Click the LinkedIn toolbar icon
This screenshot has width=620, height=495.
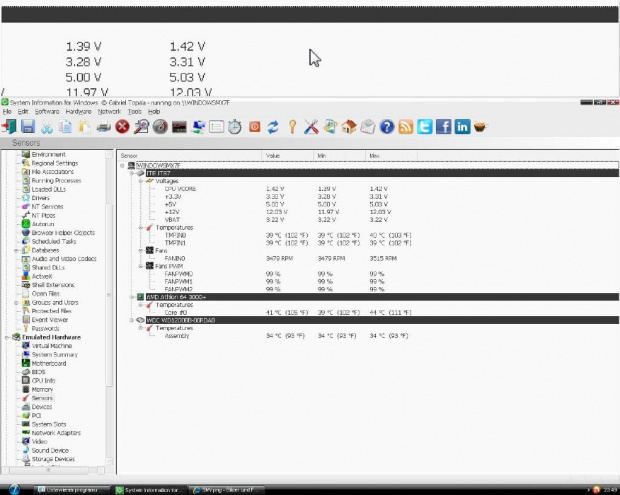pos(462,127)
